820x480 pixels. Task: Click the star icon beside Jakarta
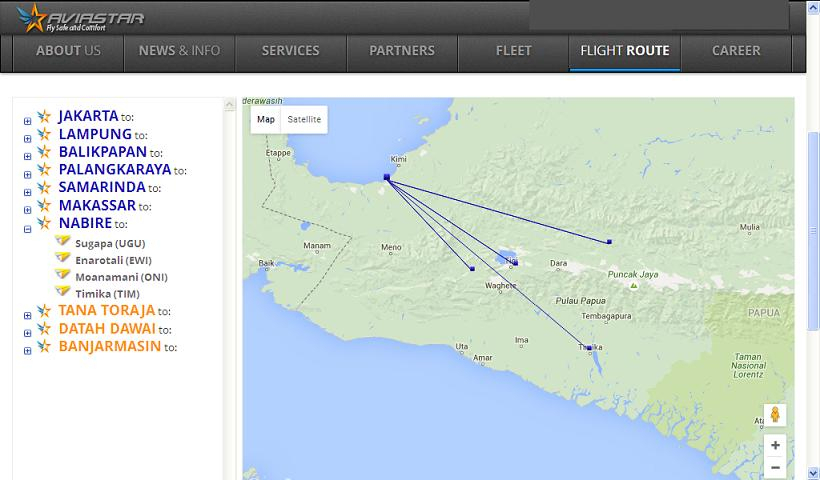point(44,116)
